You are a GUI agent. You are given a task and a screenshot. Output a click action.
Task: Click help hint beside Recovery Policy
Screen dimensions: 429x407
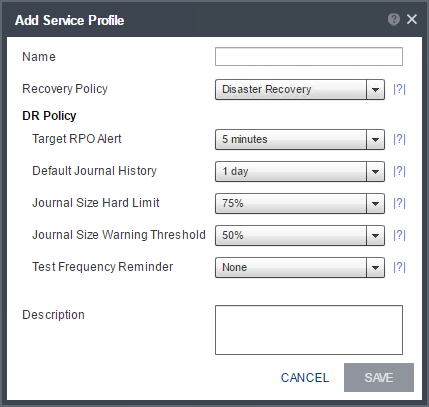(399, 89)
